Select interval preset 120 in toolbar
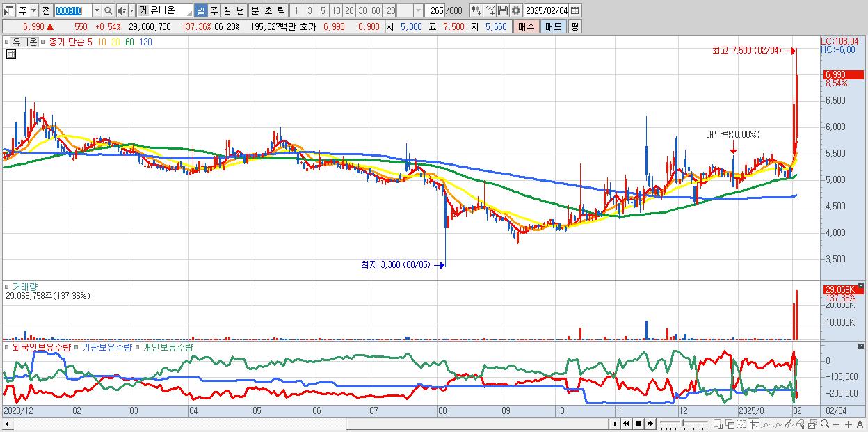 pyautogui.click(x=389, y=10)
